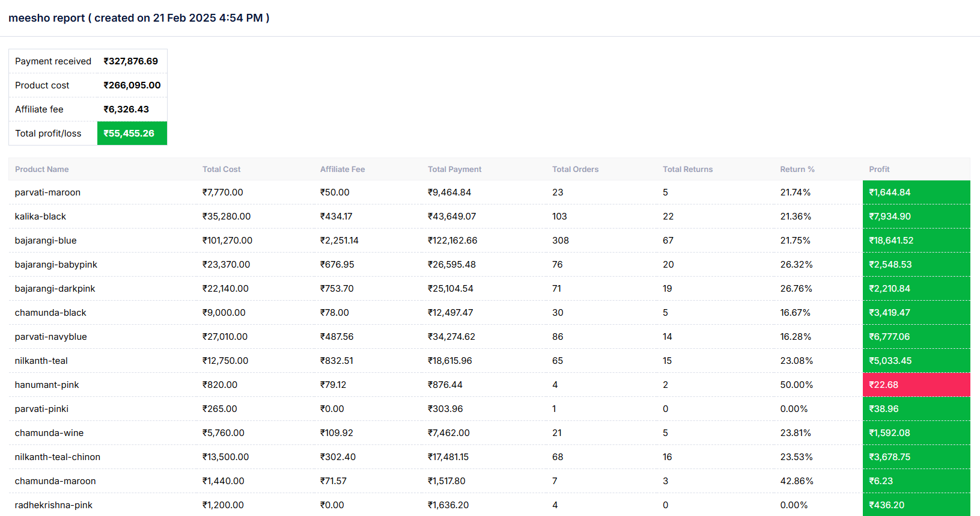
Task: Click the profit cell ₹436.20
Action: 916,505
